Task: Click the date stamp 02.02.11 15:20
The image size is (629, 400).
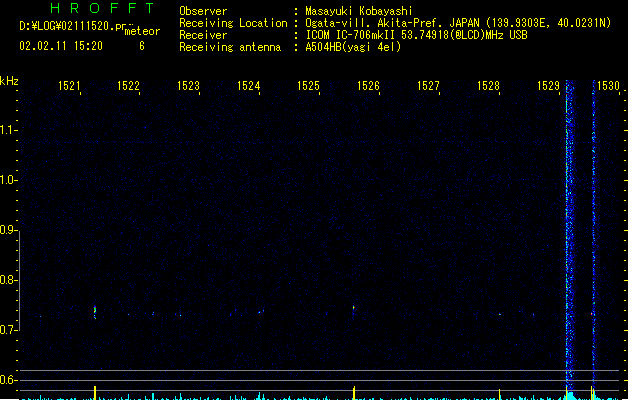Action: coord(61,46)
